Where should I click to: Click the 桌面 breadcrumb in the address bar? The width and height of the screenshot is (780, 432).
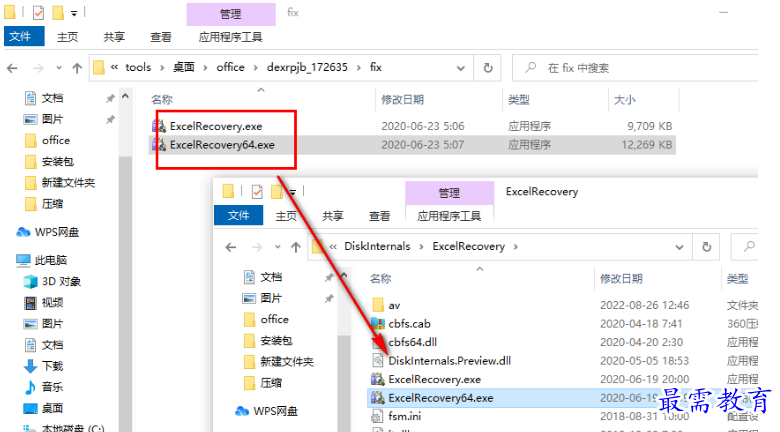184,67
